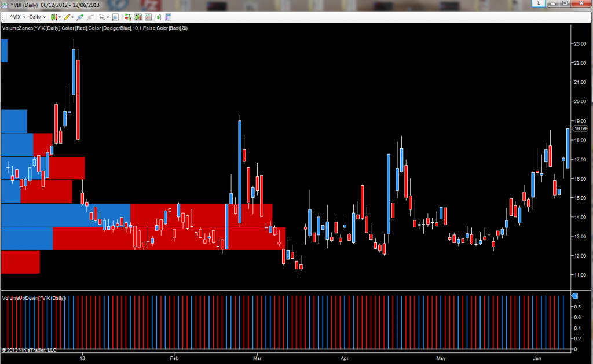593x364 pixels.
Task: Click the zoom in tool
Action: point(80,17)
